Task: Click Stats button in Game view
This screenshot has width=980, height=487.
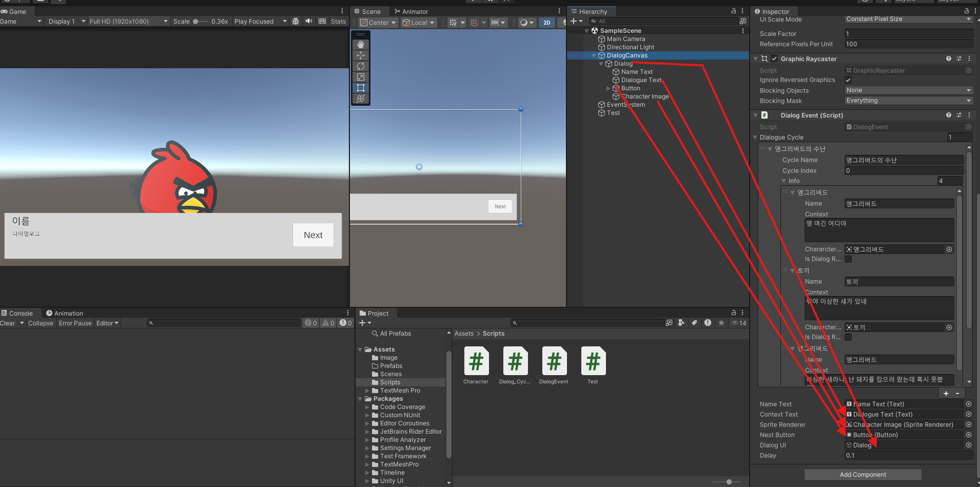Action: [338, 22]
